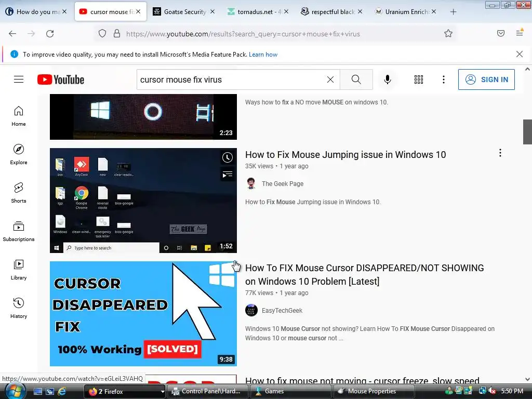Open Explore in the sidebar

(19, 154)
